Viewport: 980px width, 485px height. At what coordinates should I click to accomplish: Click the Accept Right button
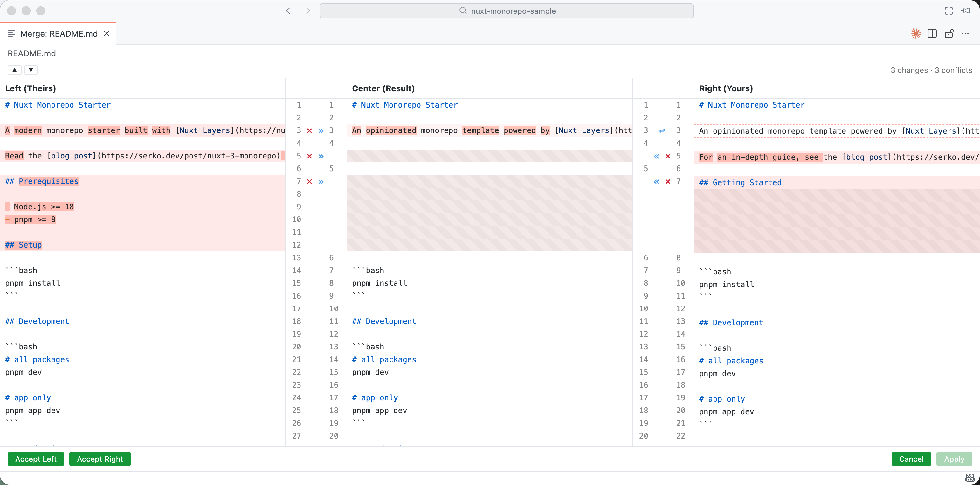(x=100, y=459)
